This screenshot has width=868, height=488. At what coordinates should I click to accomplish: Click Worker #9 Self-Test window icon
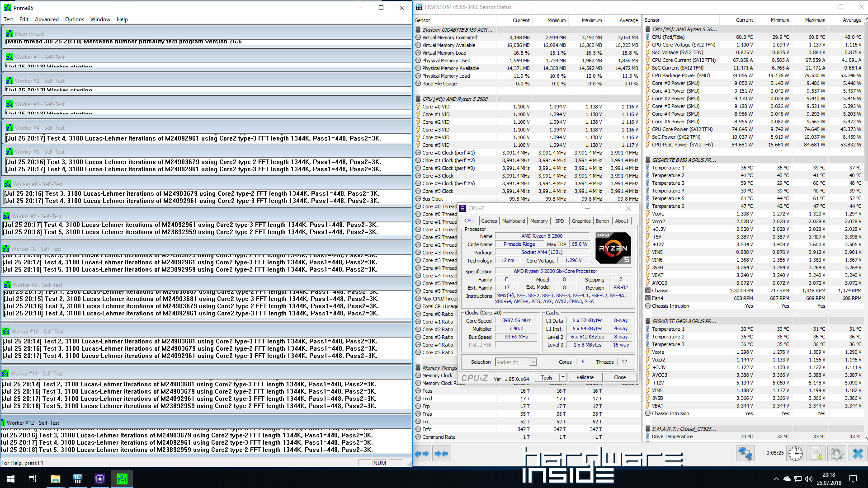7,285
